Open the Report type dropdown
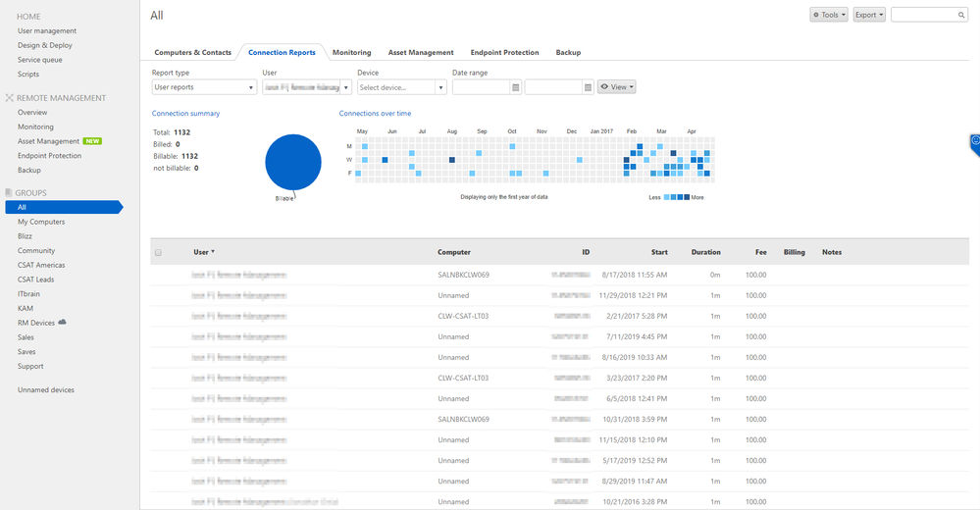Image resolution: width=980 pixels, height=510 pixels. pos(204,87)
